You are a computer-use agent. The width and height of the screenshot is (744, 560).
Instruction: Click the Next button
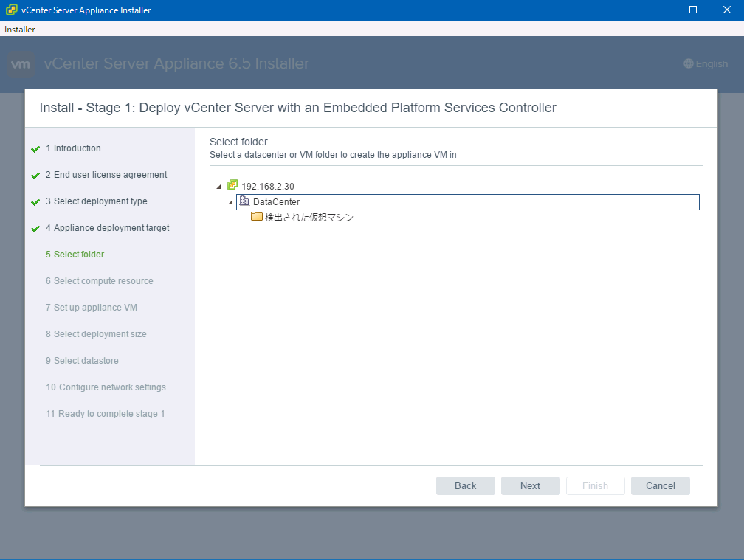coord(531,485)
